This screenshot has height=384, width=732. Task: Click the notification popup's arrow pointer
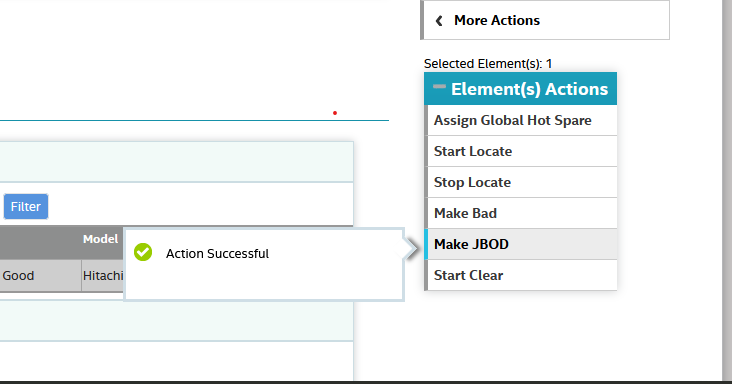[x=410, y=249]
